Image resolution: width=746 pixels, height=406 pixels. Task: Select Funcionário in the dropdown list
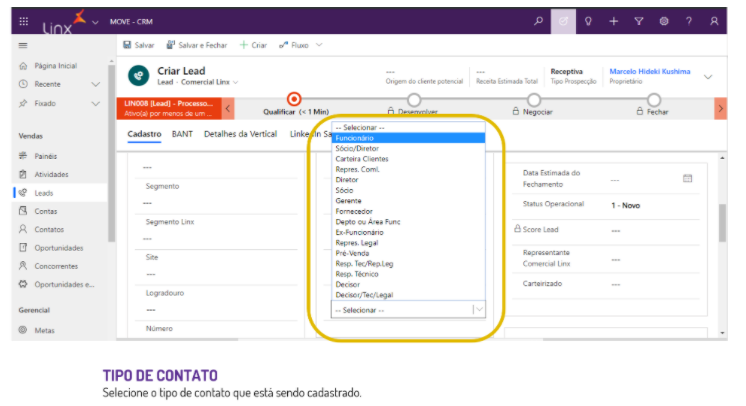(x=408, y=138)
